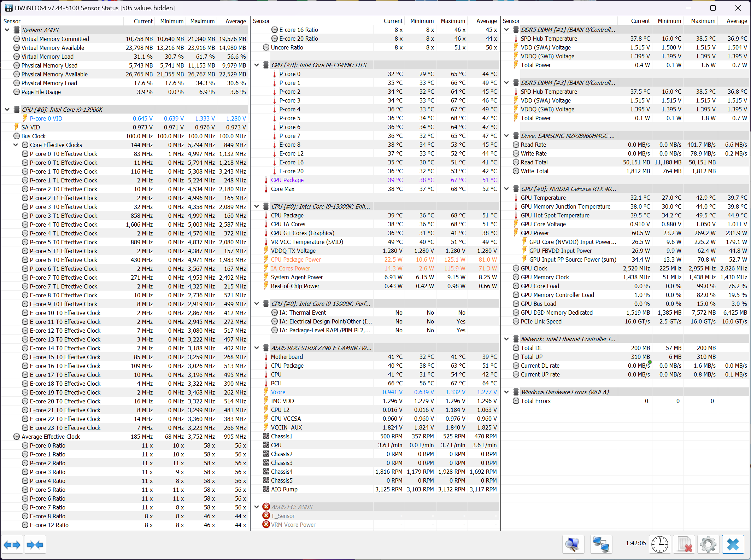
Task: Collapse the Core Effective Clocks subtree
Action: pos(16,145)
